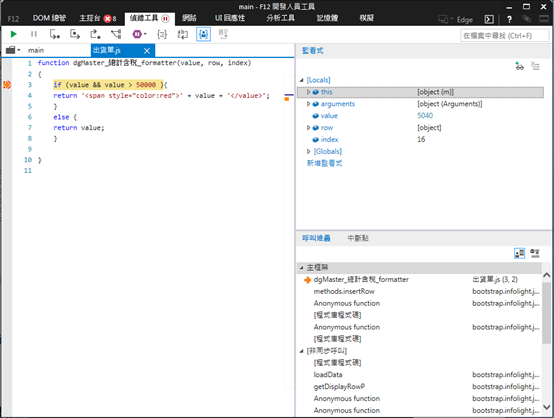Click the Step Over icon
This screenshot has width=554, height=418.
pos(75,34)
